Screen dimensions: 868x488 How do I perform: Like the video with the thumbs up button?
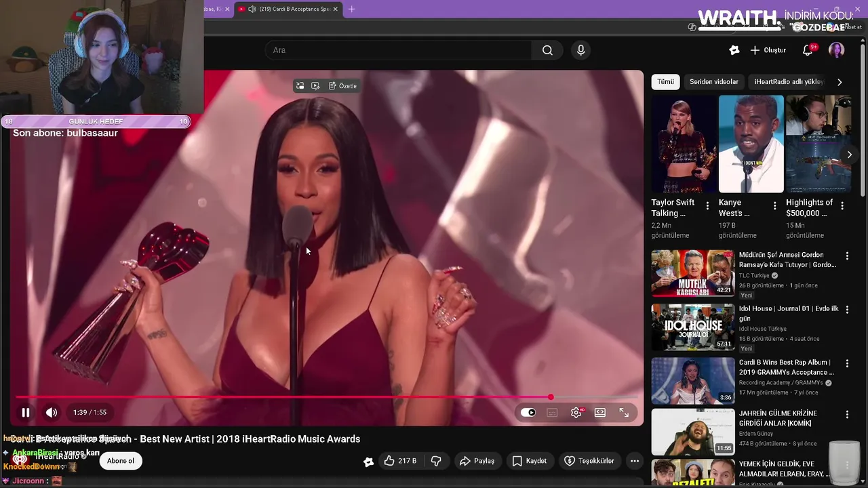point(400,461)
